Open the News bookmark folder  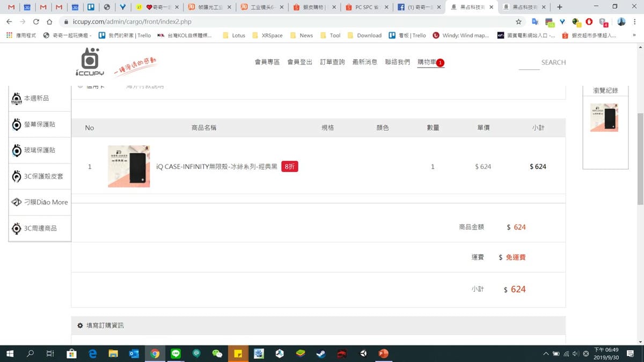(301, 35)
